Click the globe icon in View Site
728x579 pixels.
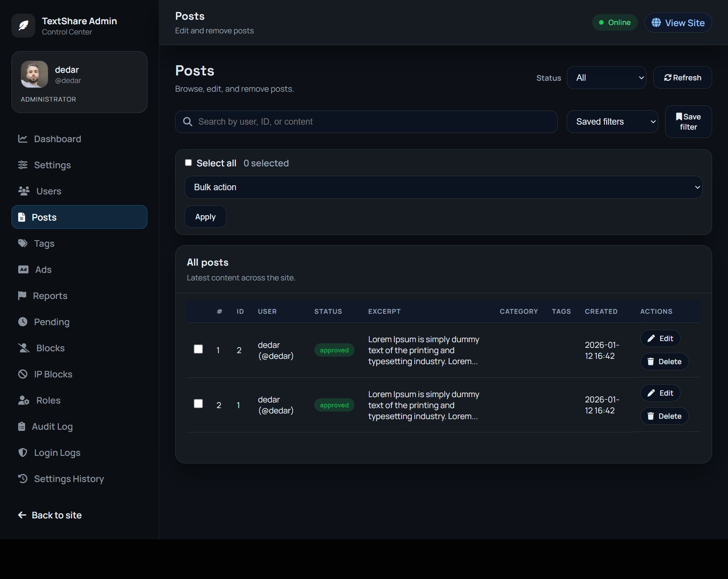click(x=656, y=23)
